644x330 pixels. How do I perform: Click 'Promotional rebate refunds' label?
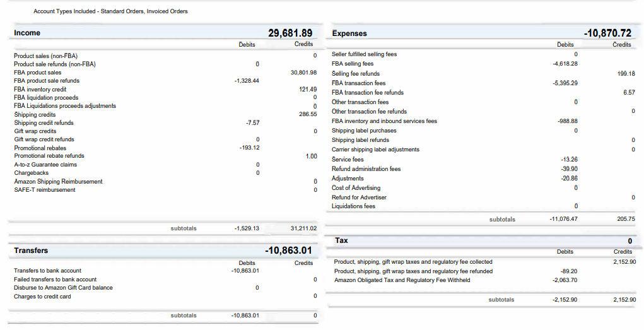49,156
